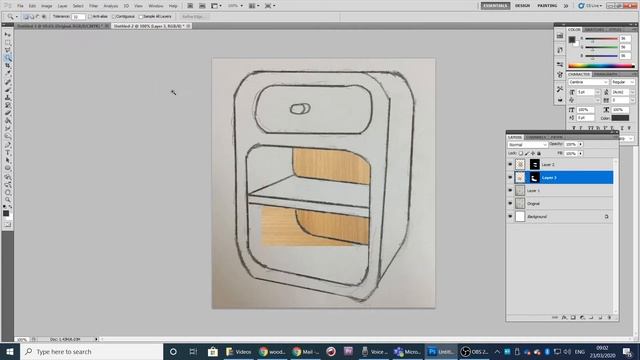Open the Opacity slider arrow
The height and width of the screenshot is (360, 640).
click(x=580, y=144)
